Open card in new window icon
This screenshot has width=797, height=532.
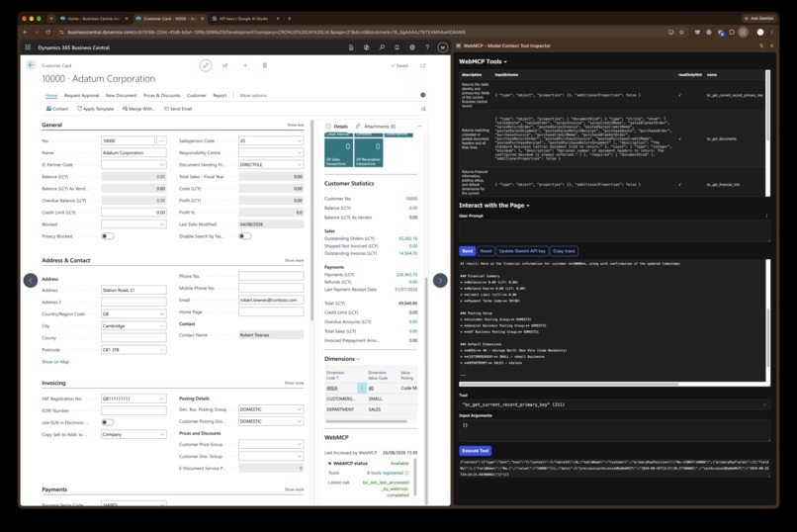point(423,65)
